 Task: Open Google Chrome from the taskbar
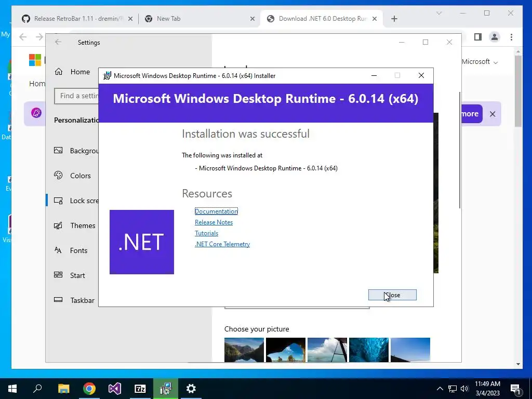[89, 389]
